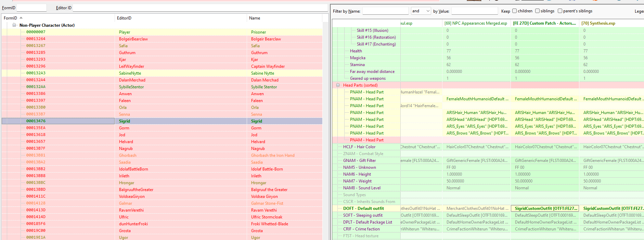Open the 'and' filter operator dropdown
Image resolution: width=644 pixels, height=240 pixels.
(421, 11)
